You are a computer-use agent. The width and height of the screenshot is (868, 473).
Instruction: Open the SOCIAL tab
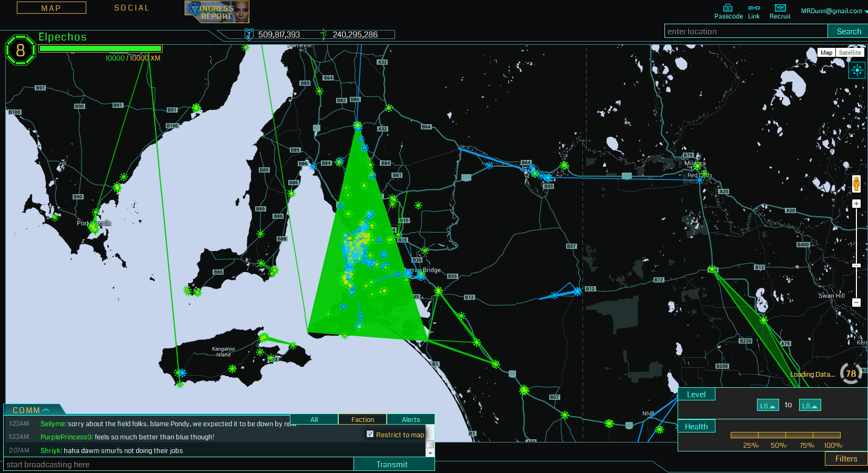[132, 8]
